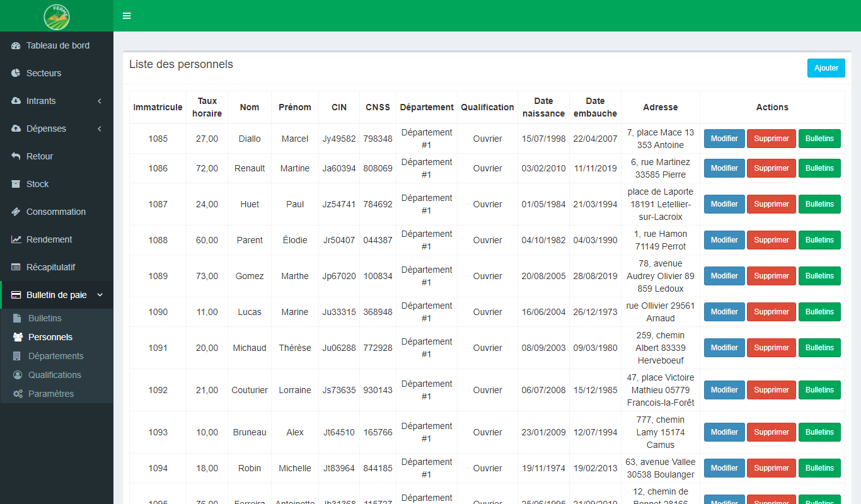The height and width of the screenshot is (504, 861).
Task: Click the Rendement line chart icon
Action: (16, 239)
